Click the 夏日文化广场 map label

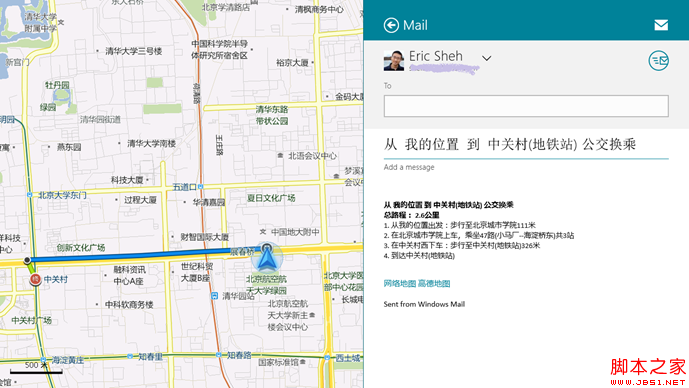[271, 198]
